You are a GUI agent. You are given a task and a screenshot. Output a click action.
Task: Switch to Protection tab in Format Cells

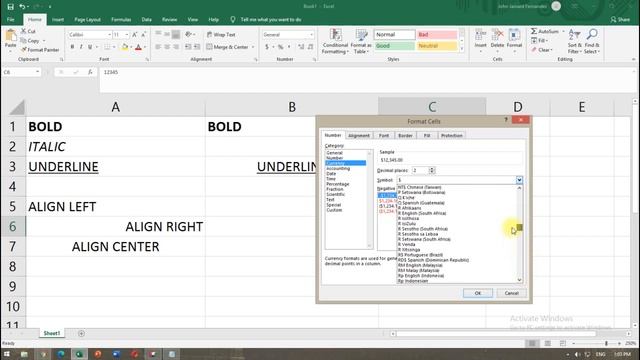[451, 136]
